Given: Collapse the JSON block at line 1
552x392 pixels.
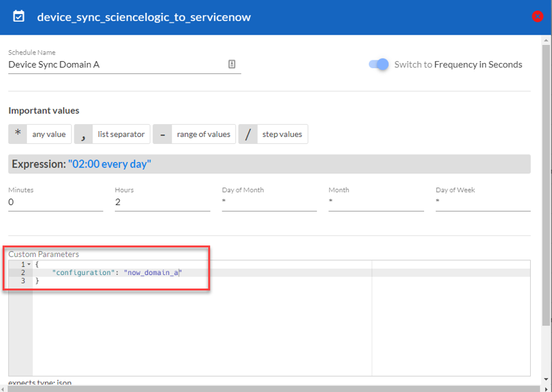Looking at the screenshot, I should 29,265.
